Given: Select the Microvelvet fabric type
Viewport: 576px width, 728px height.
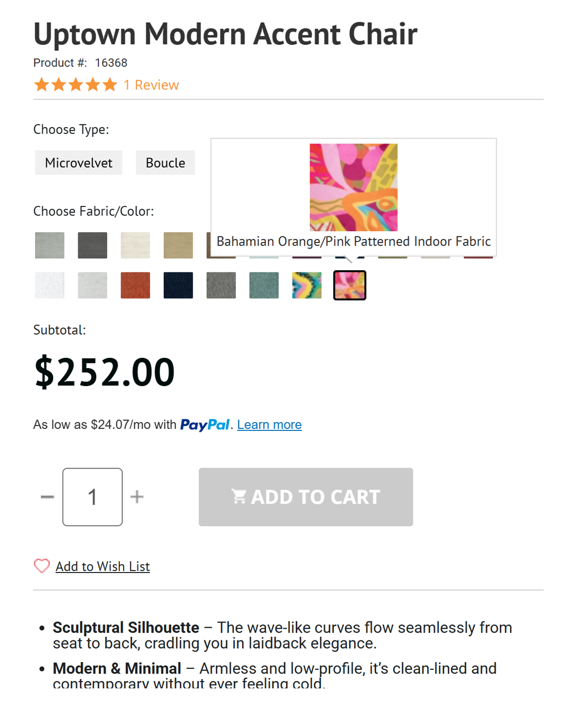Looking at the screenshot, I should point(78,163).
